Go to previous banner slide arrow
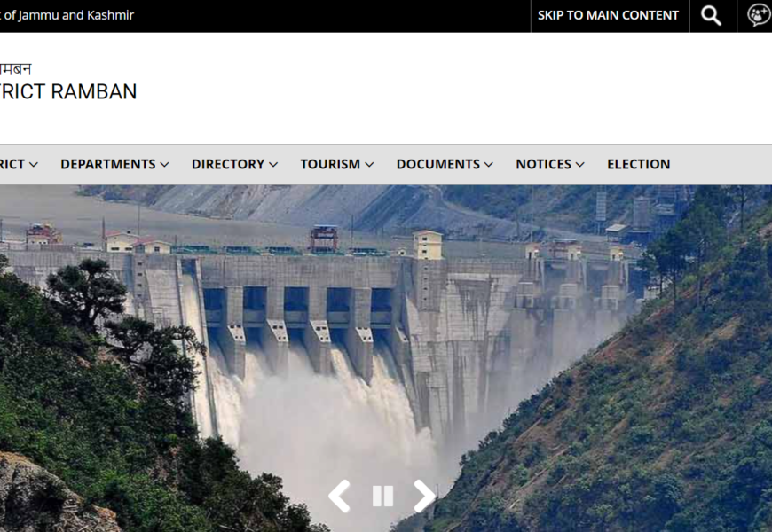 click(x=340, y=496)
